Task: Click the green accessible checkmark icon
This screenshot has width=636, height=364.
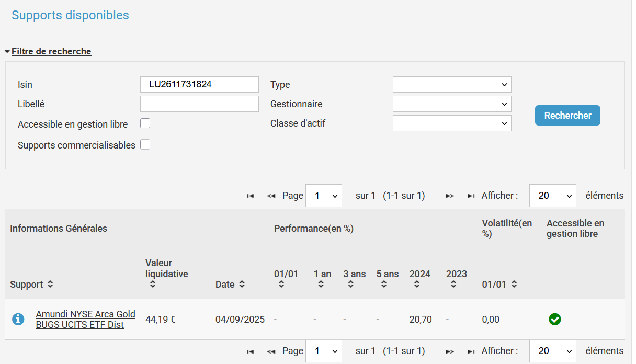Action: point(555,319)
